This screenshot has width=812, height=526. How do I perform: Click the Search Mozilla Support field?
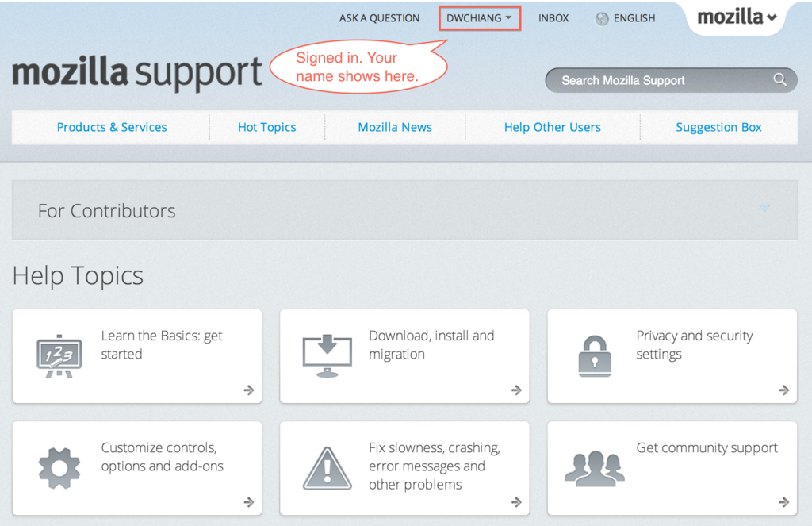pyautogui.click(x=671, y=80)
